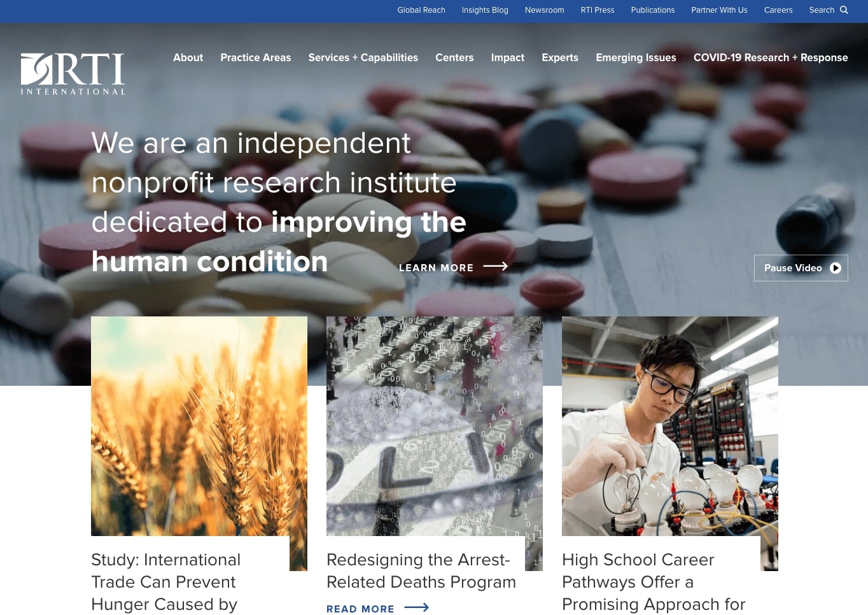Open the lab student article image

670,427
